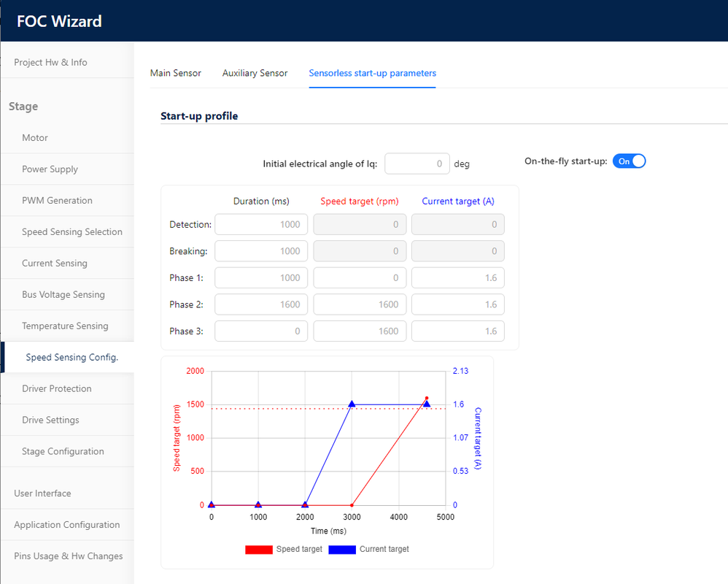
Task: Click the Detection duration input field
Action: point(261,224)
